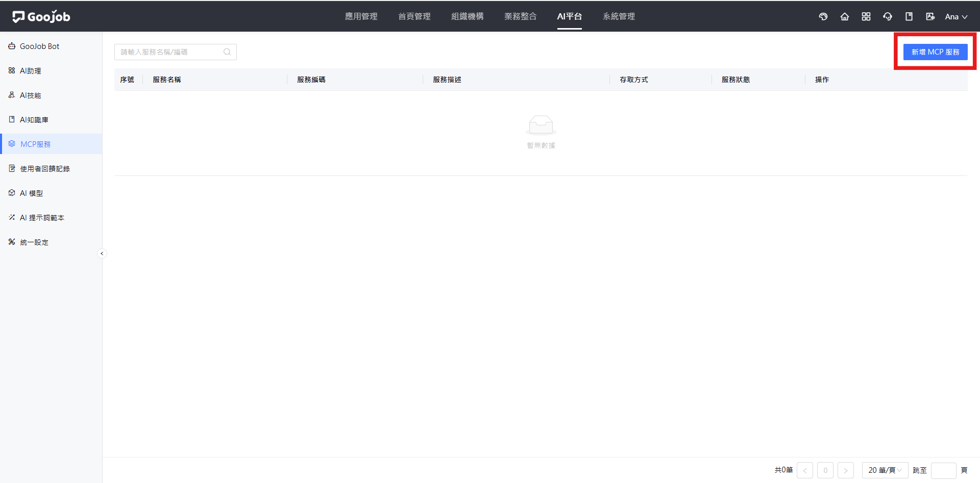Open AI 提示詞範本 in sidebar
This screenshot has width=980, height=483.
point(51,218)
